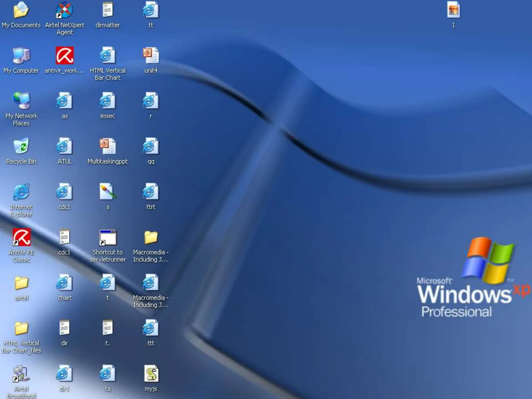
Task: Select the Airtel BroadBand shortcut icon
Action: pyautogui.click(x=21, y=374)
